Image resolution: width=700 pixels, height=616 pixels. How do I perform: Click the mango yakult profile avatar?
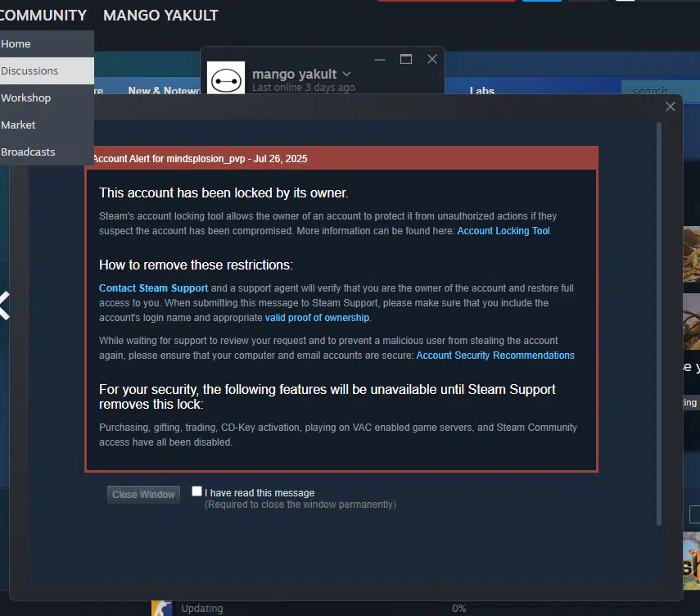[226, 78]
